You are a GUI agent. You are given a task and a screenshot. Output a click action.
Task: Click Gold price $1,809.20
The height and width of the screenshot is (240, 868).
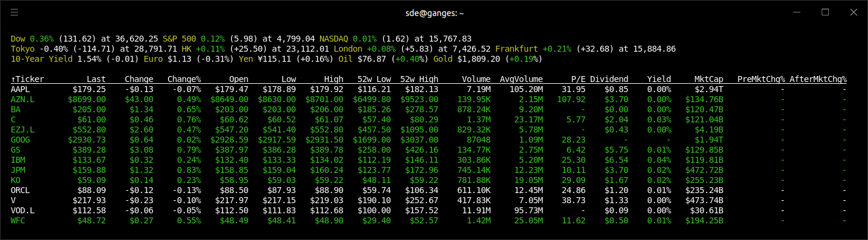(479, 59)
